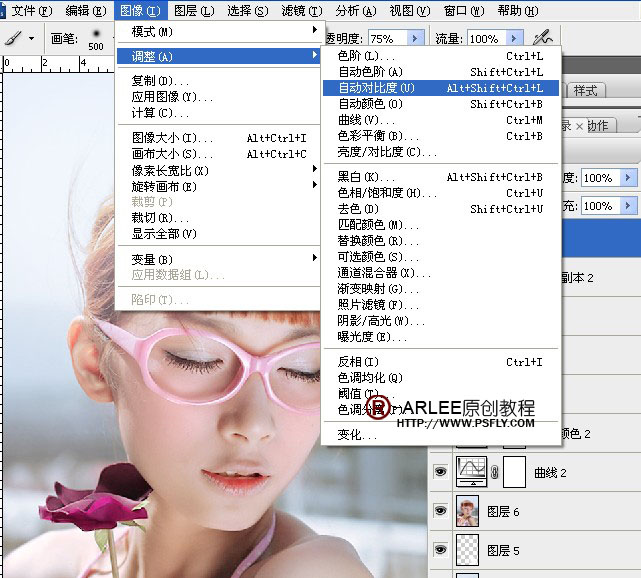
Task: Open the 视图(V) menu
Action: click(410, 11)
